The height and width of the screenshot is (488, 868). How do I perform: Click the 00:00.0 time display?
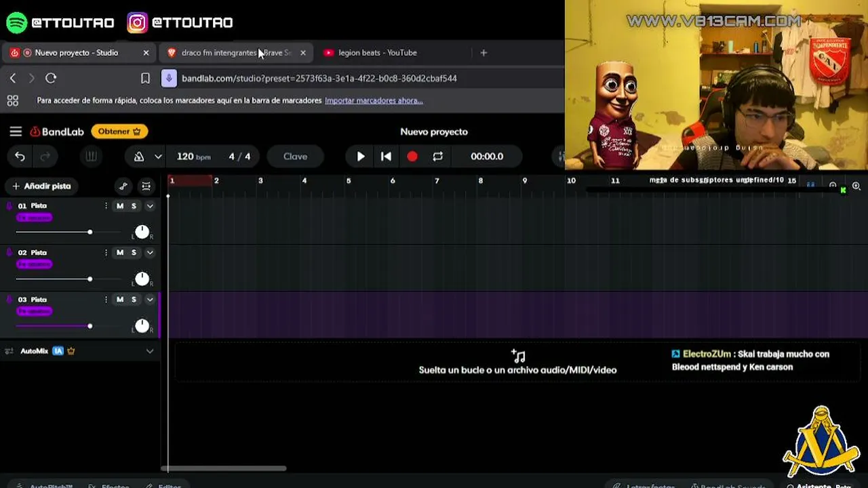pos(487,157)
